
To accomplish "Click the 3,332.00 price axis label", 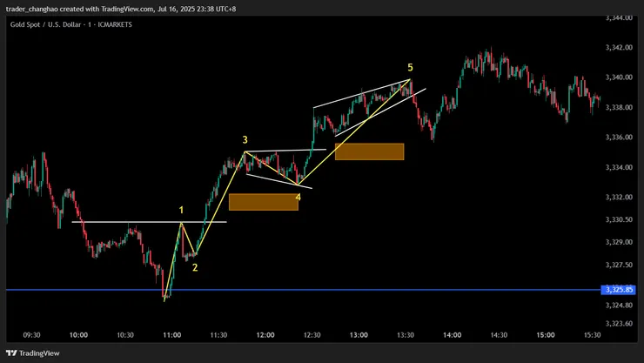I will pyautogui.click(x=619, y=197).
